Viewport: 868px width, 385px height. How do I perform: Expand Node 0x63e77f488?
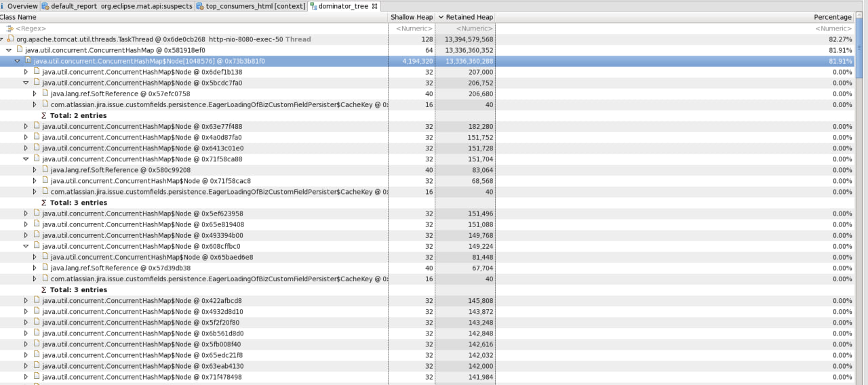26,126
